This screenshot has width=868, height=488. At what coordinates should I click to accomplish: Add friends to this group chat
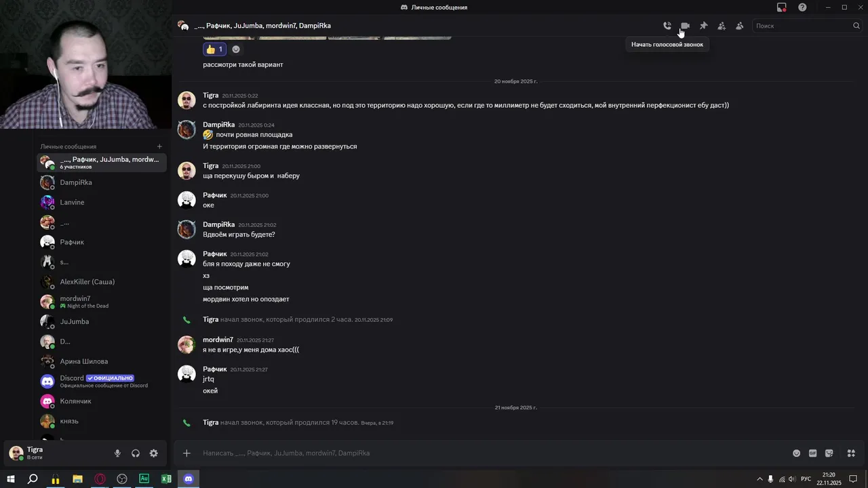pos(722,26)
